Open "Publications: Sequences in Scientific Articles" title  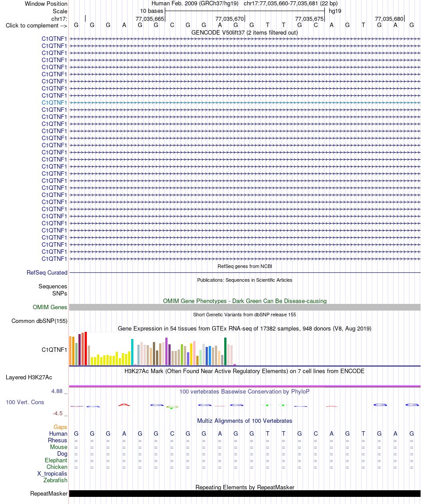(245, 280)
